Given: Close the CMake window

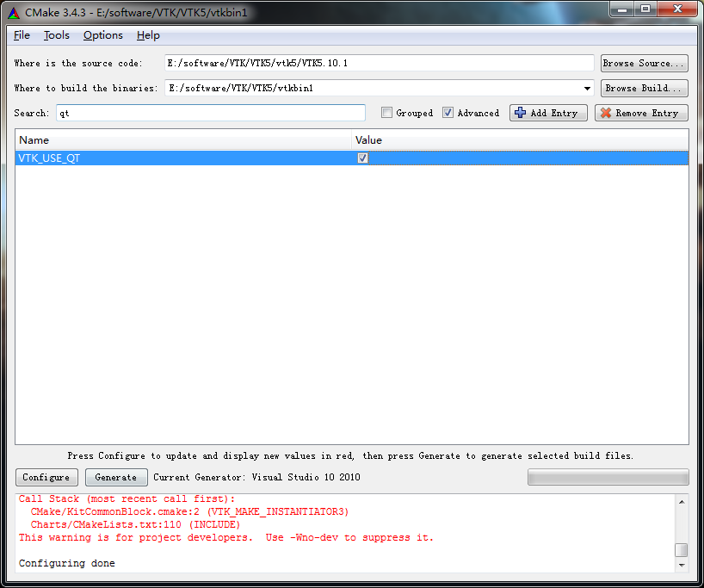Looking at the screenshot, I should (x=677, y=9).
